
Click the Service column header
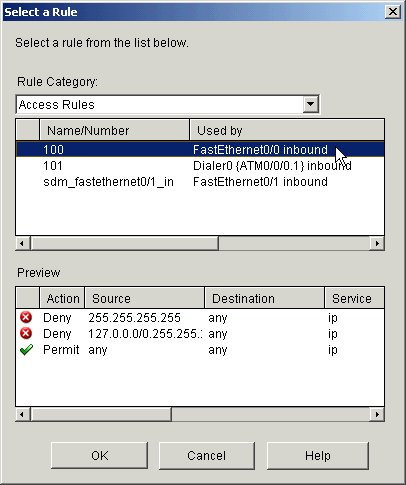click(x=354, y=298)
